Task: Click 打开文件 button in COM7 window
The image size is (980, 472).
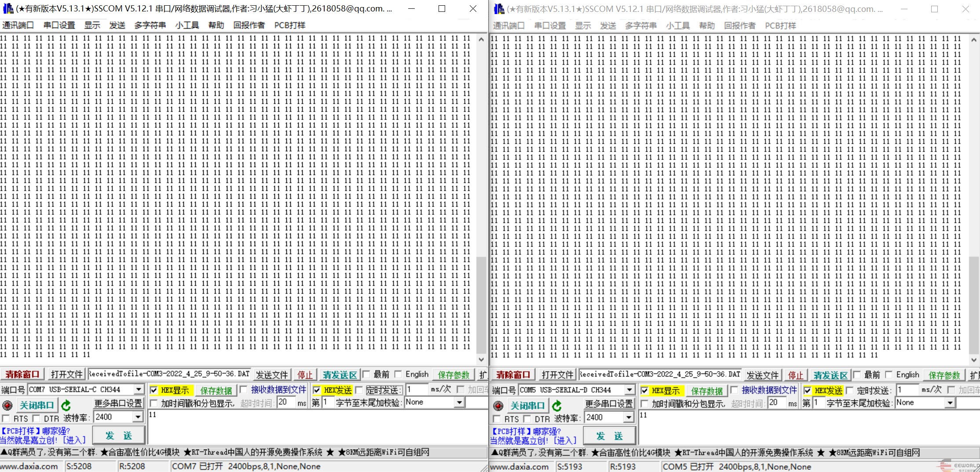Action: tap(66, 374)
